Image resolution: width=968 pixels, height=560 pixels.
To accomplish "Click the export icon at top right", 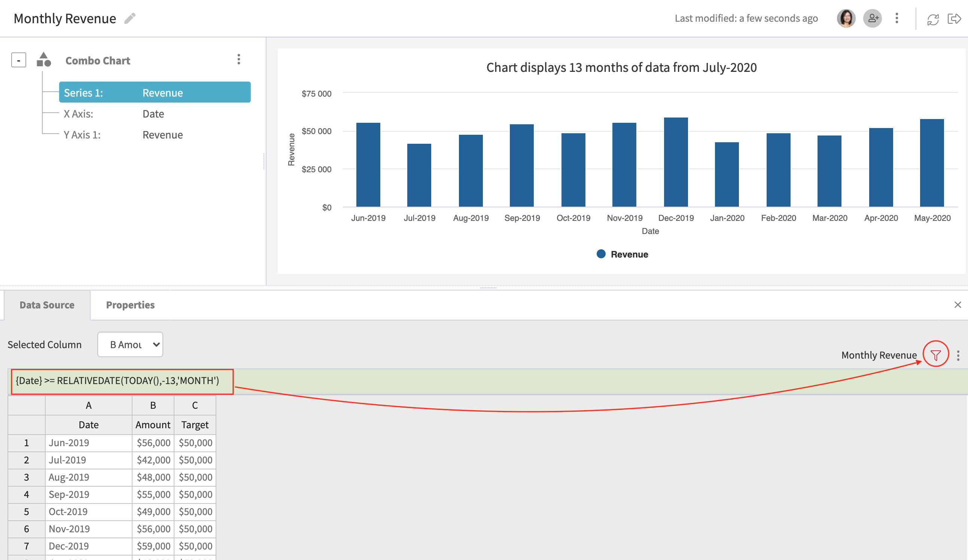I will click(x=955, y=18).
